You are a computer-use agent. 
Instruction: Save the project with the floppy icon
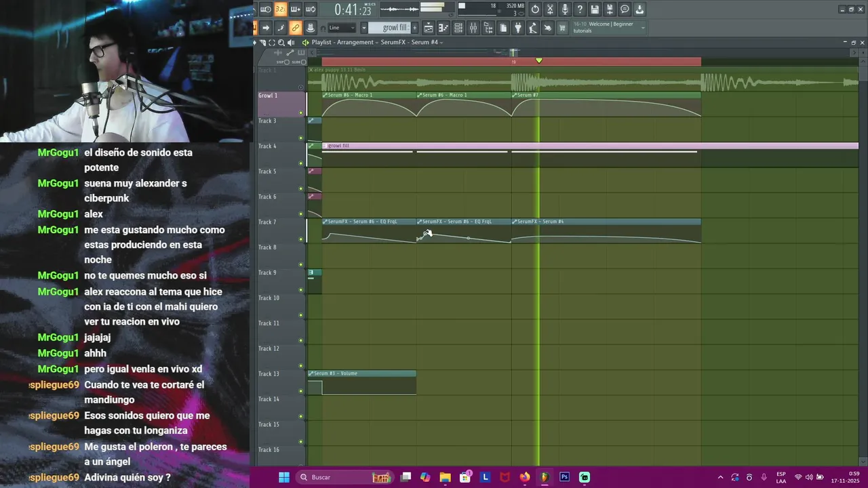(595, 9)
